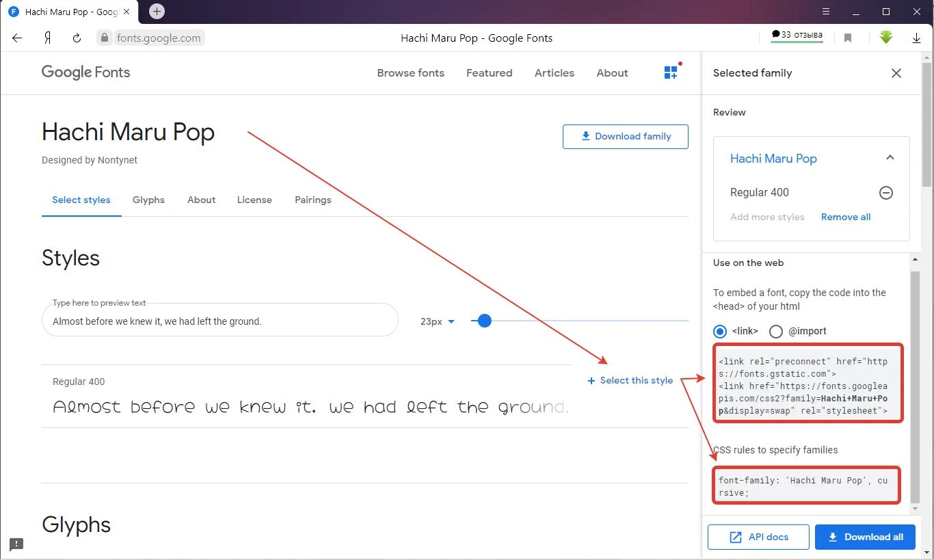Close the Selected family panel
The width and height of the screenshot is (934, 560).
pos(896,73)
